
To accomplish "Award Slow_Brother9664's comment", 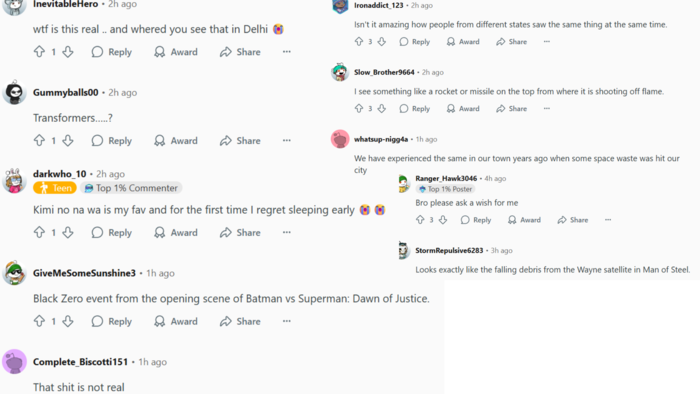I will tap(463, 108).
